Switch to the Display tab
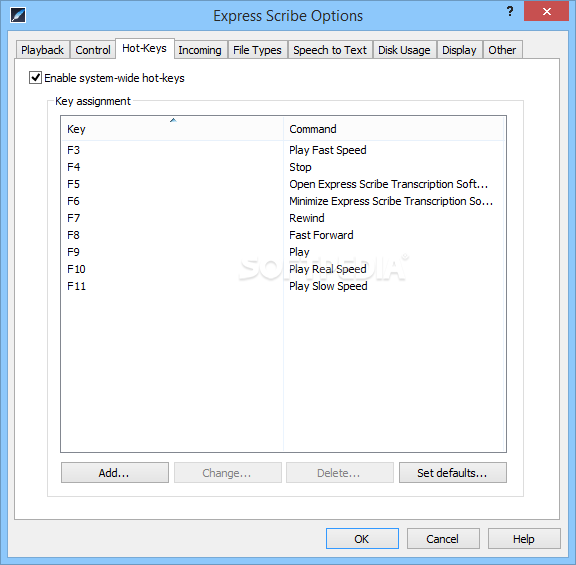Viewport: 576px width, 565px height. (x=459, y=50)
